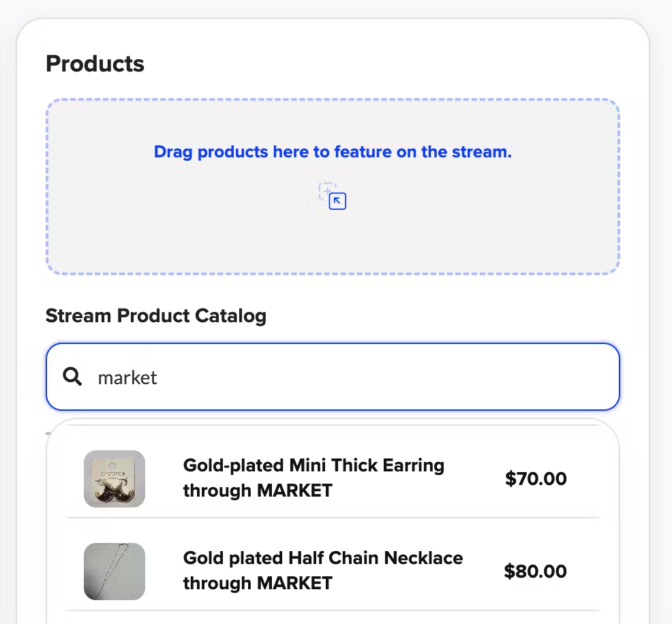Click "through MARKET" under the earring listing
The image size is (672, 624).
pos(257,490)
